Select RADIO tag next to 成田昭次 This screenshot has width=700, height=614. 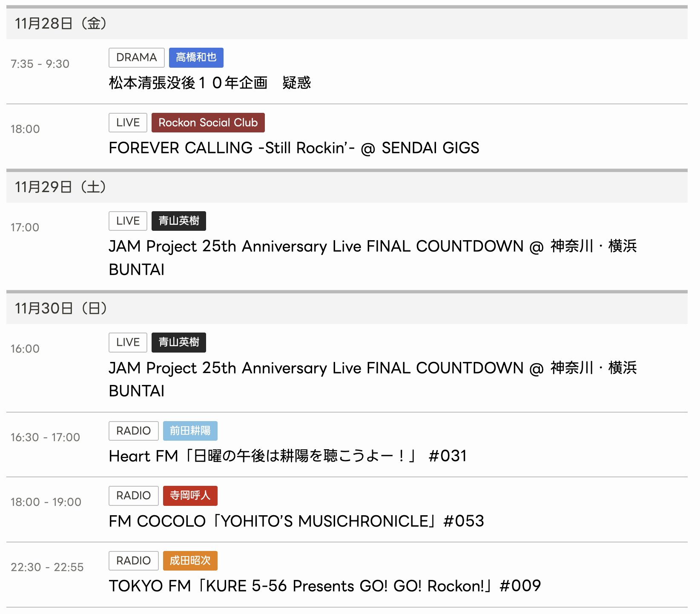click(133, 561)
